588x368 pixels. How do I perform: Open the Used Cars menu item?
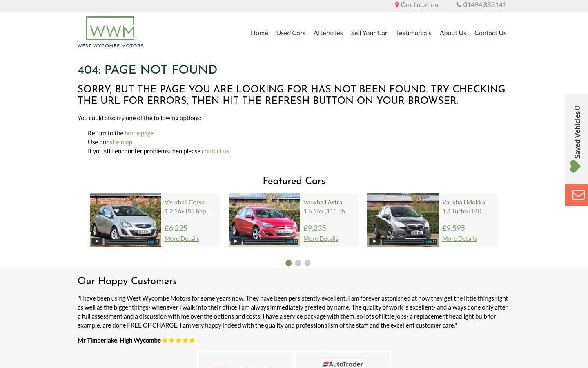pos(291,33)
